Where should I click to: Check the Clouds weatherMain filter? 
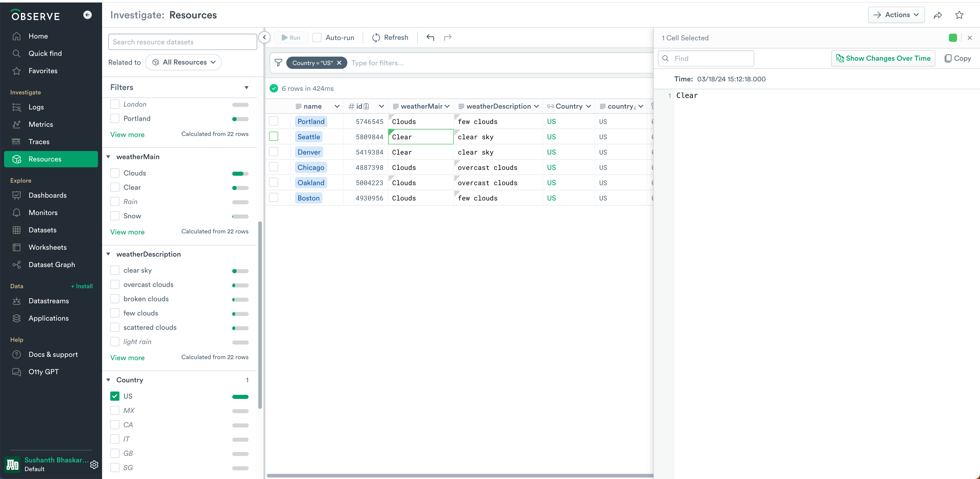[x=115, y=173]
